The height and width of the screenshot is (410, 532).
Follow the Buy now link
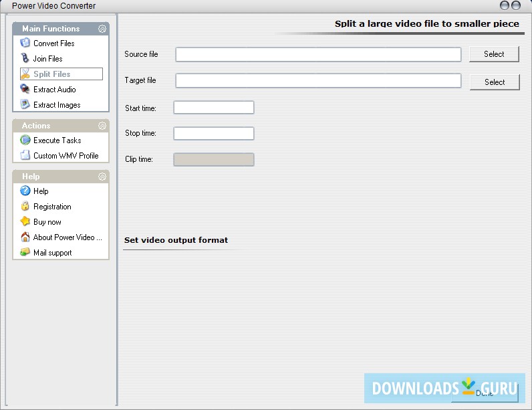(47, 221)
